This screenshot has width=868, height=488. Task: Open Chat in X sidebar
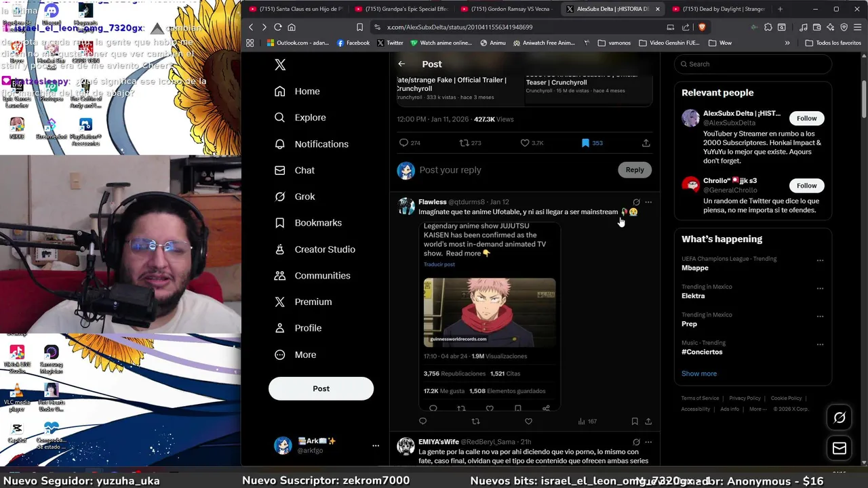294,170
